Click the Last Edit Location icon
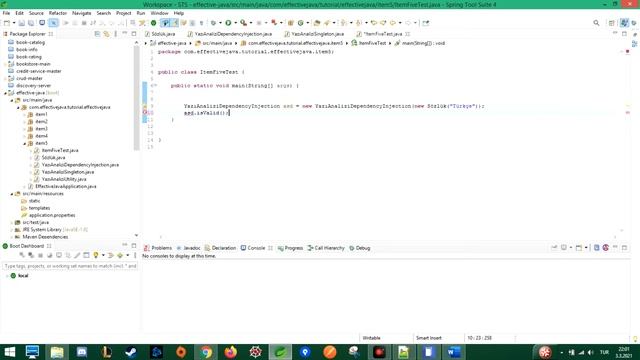Viewport: 640px width, 360px height. click(x=374, y=23)
